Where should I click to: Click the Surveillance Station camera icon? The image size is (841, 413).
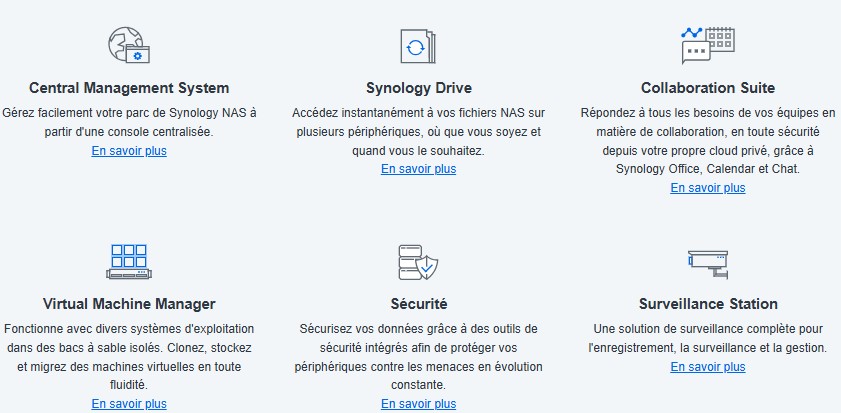point(708,264)
